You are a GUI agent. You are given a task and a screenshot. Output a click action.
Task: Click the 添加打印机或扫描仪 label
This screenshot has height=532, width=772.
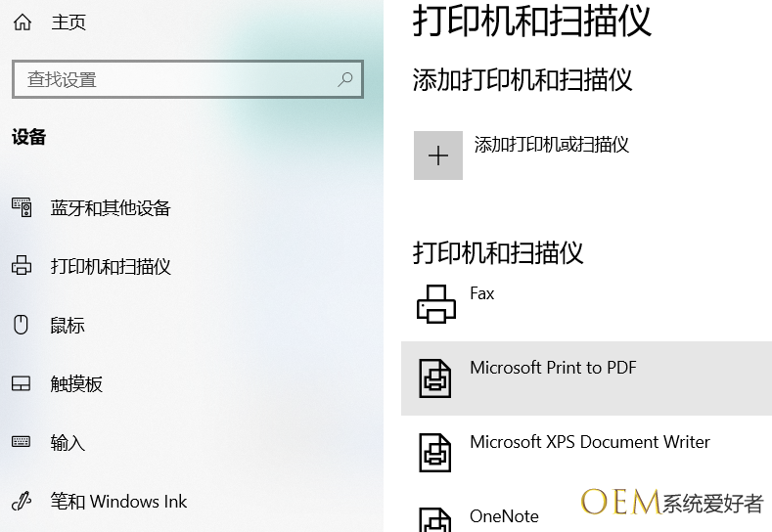click(551, 145)
